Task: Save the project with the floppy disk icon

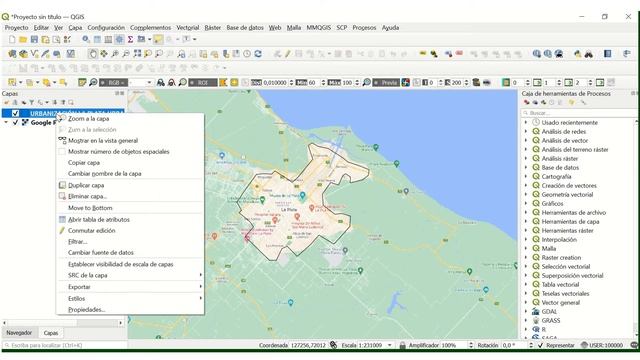Action: pos(34,39)
